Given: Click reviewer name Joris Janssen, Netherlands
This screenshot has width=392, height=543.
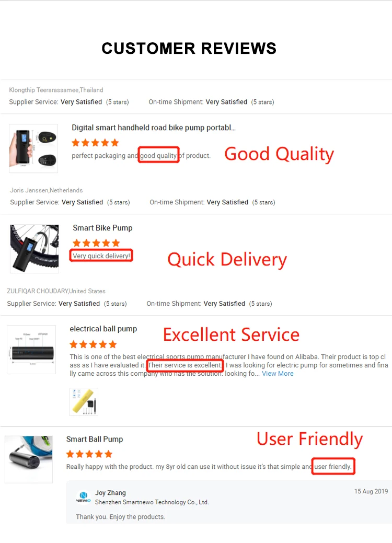Looking at the screenshot, I should point(47,190).
